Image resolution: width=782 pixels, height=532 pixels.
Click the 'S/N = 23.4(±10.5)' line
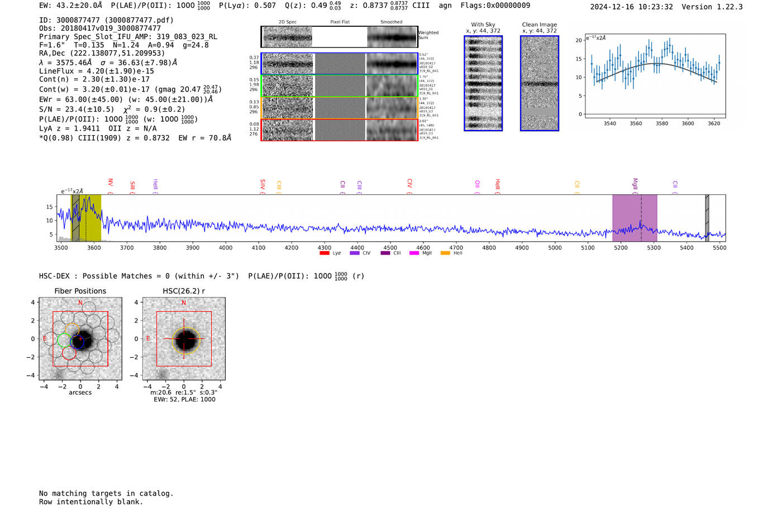[x=112, y=109]
